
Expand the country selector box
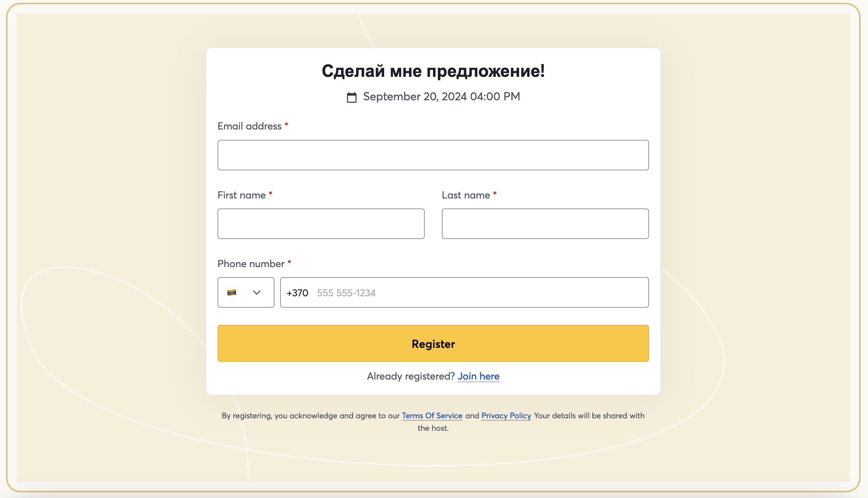pos(246,292)
